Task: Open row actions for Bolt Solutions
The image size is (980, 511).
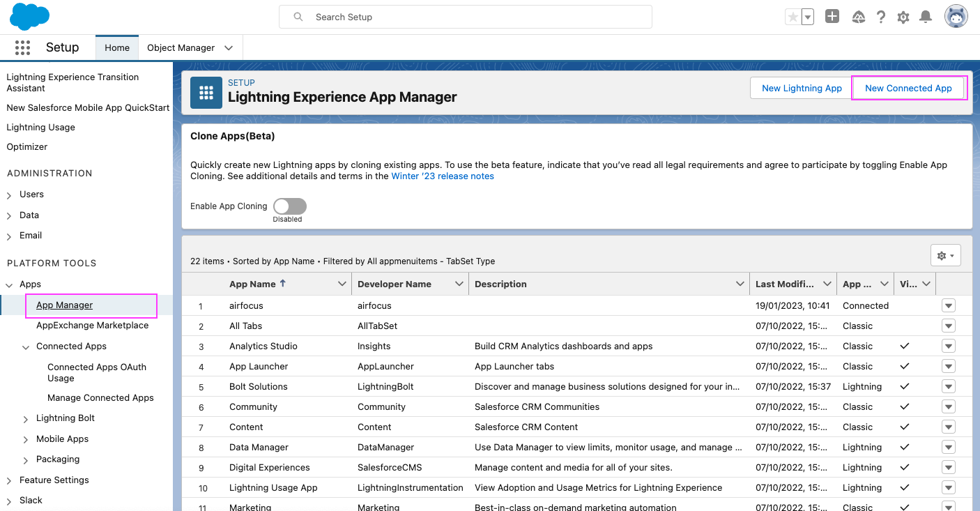Action: click(948, 386)
